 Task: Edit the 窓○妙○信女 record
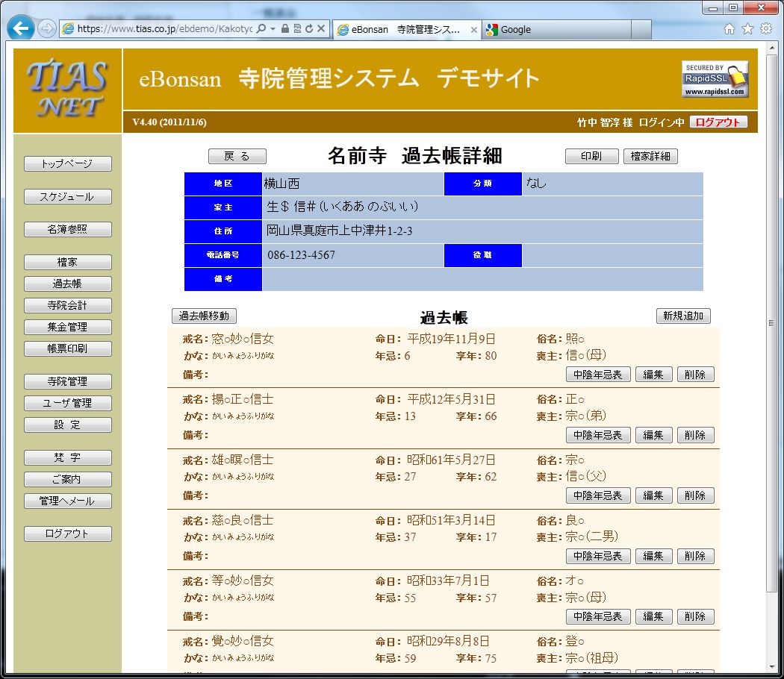pos(653,375)
